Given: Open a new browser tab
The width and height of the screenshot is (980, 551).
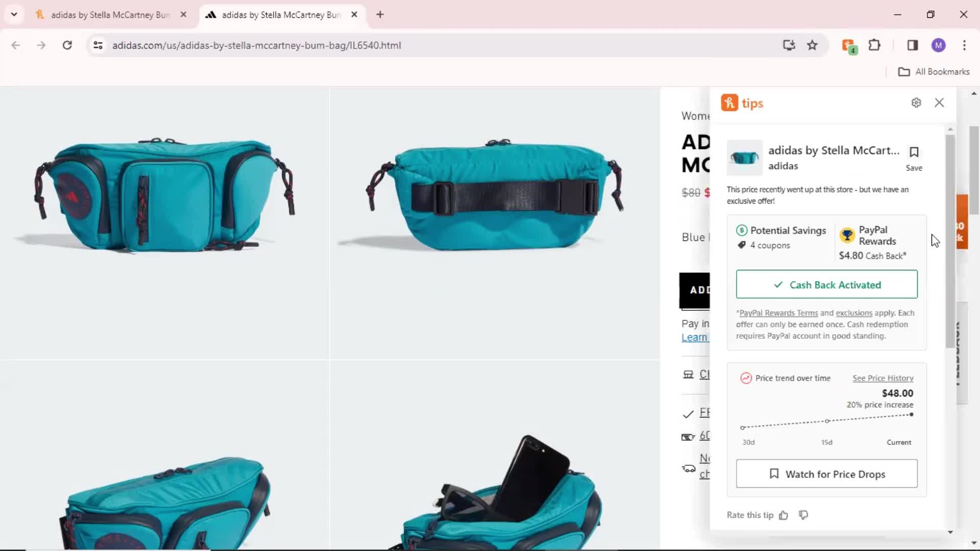Looking at the screenshot, I should point(380,15).
